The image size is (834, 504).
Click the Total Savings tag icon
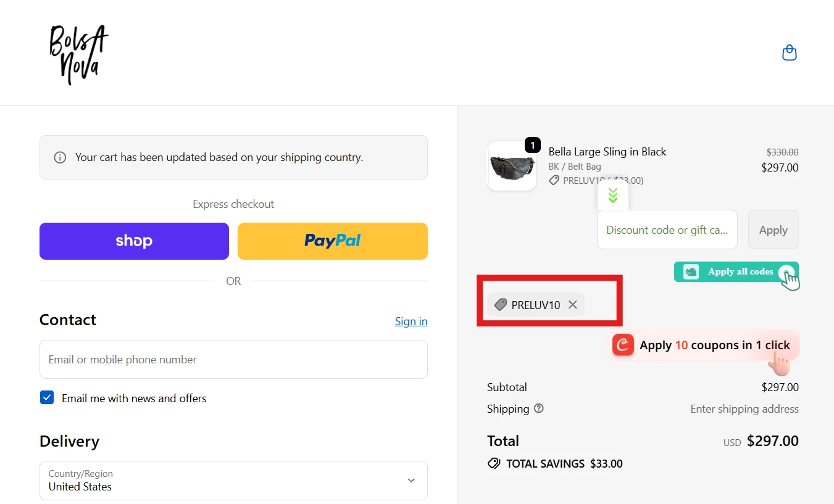494,463
